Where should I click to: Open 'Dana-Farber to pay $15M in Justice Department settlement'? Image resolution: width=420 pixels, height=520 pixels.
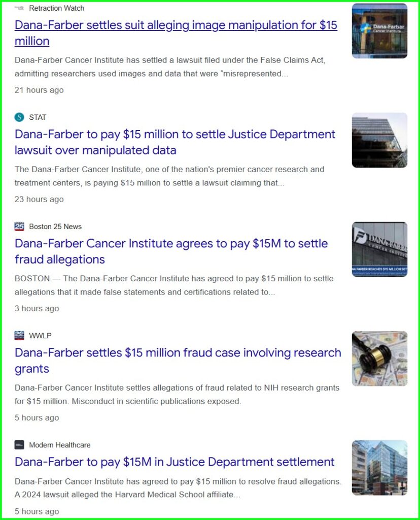coord(174,462)
